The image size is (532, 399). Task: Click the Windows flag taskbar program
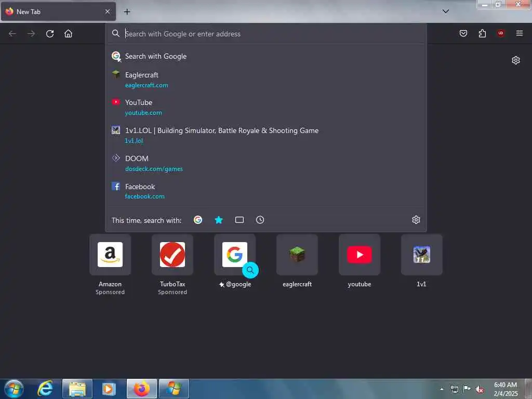point(174,389)
